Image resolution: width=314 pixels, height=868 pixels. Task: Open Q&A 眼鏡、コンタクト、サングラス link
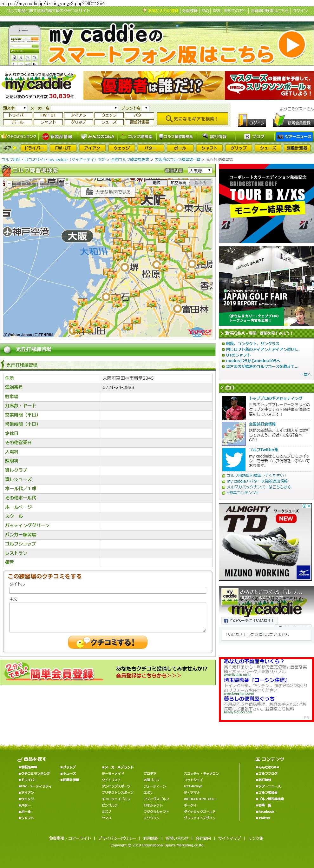tap(252, 344)
